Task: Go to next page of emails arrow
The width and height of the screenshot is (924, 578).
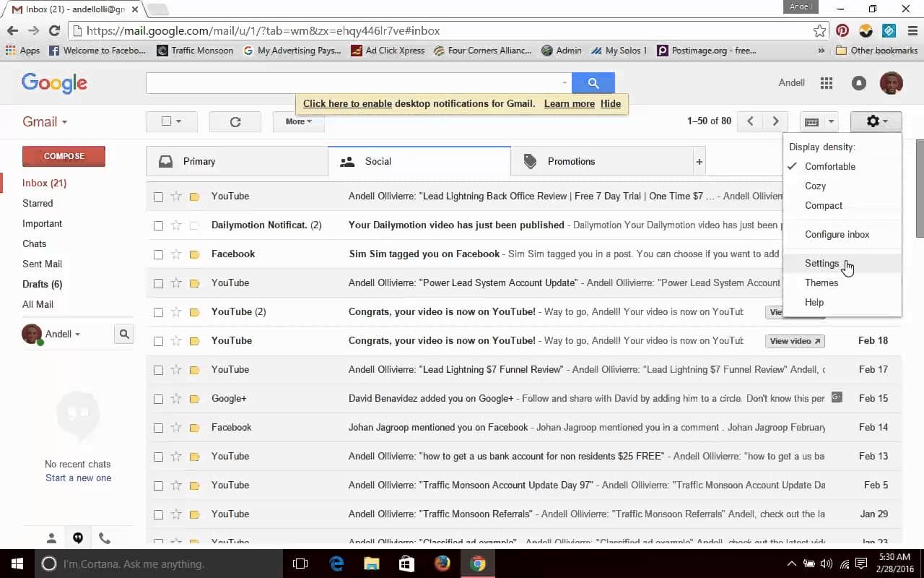Action: pyautogui.click(x=775, y=121)
